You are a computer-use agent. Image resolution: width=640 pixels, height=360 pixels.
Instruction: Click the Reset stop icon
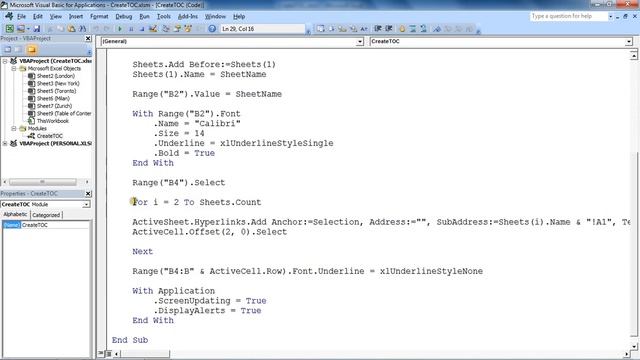(x=142, y=29)
